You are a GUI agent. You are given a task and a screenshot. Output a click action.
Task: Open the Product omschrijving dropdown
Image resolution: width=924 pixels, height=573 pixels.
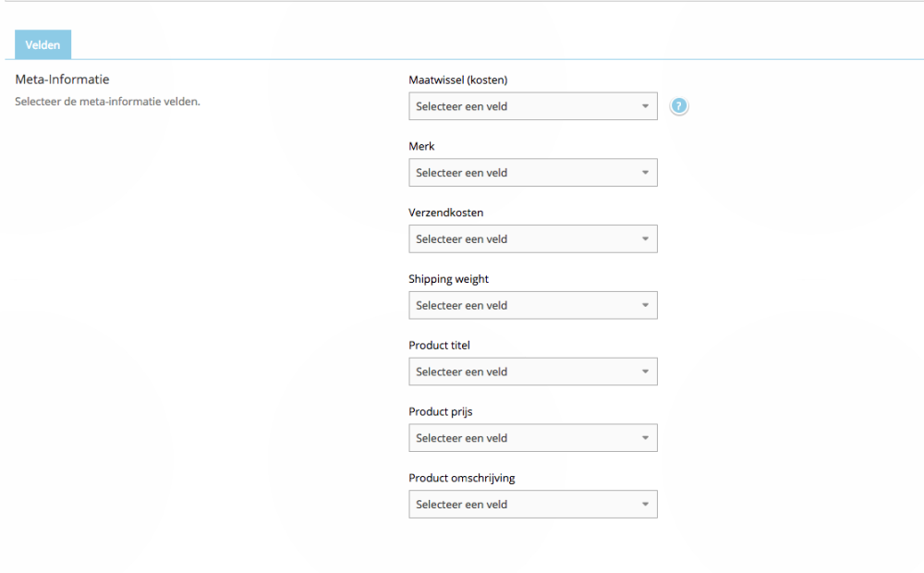532,505
